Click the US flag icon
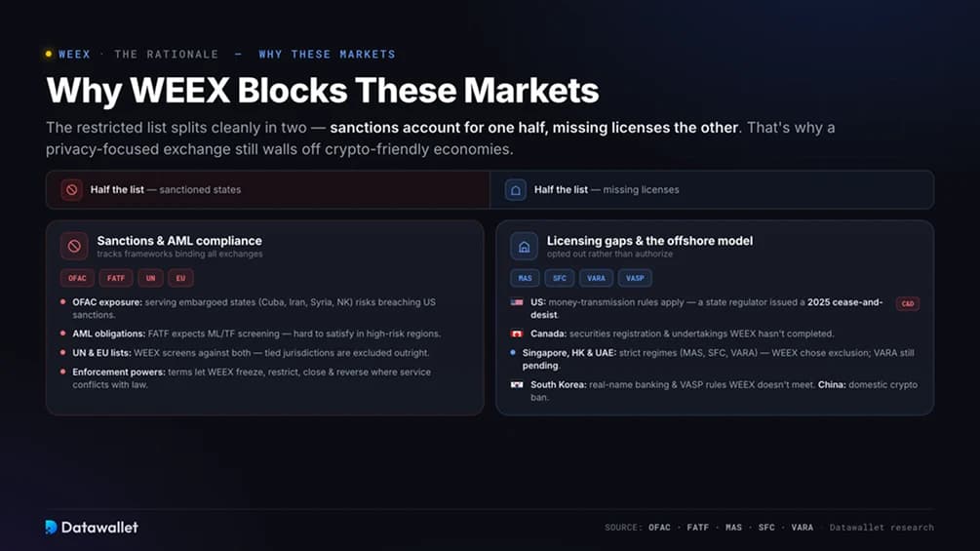This screenshot has width=980, height=551. (x=517, y=302)
